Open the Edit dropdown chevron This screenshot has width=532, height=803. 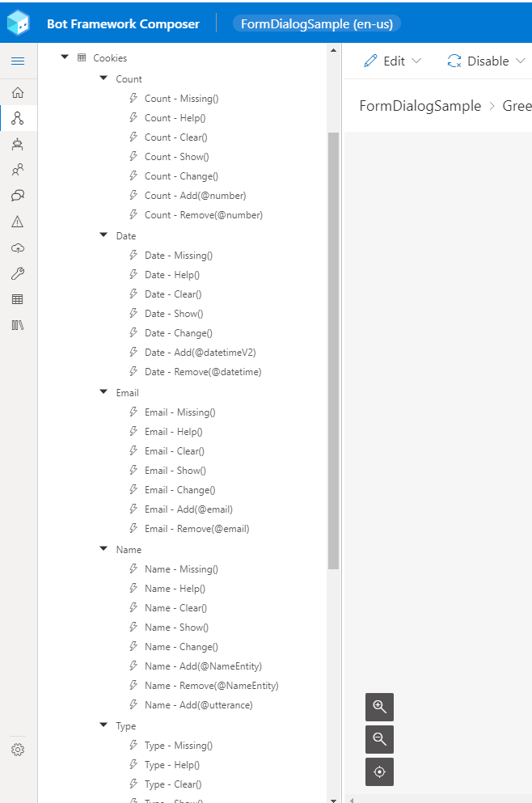coord(416,61)
